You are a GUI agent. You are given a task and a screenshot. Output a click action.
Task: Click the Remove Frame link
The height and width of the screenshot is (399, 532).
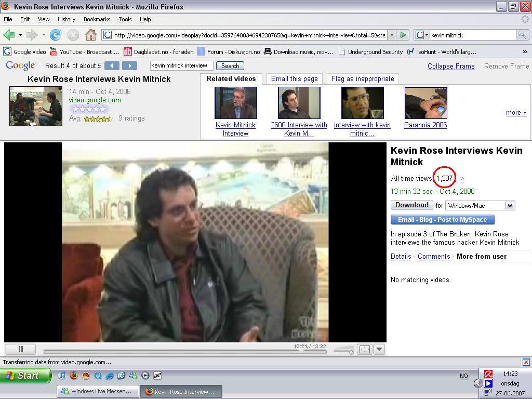pyautogui.click(x=506, y=66)
